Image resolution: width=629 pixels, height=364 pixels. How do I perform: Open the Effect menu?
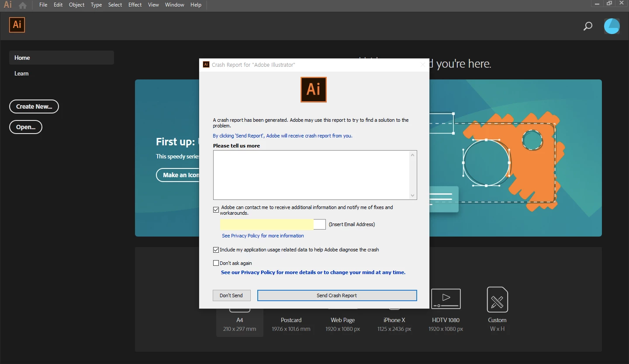point(135,5)
